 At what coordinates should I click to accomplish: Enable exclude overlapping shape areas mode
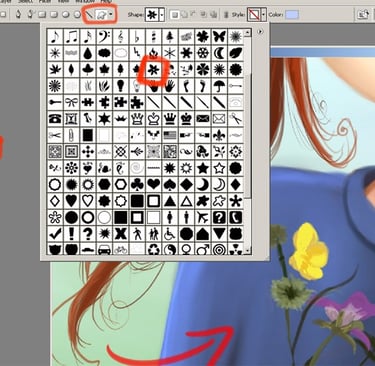(x=213, y=15)
